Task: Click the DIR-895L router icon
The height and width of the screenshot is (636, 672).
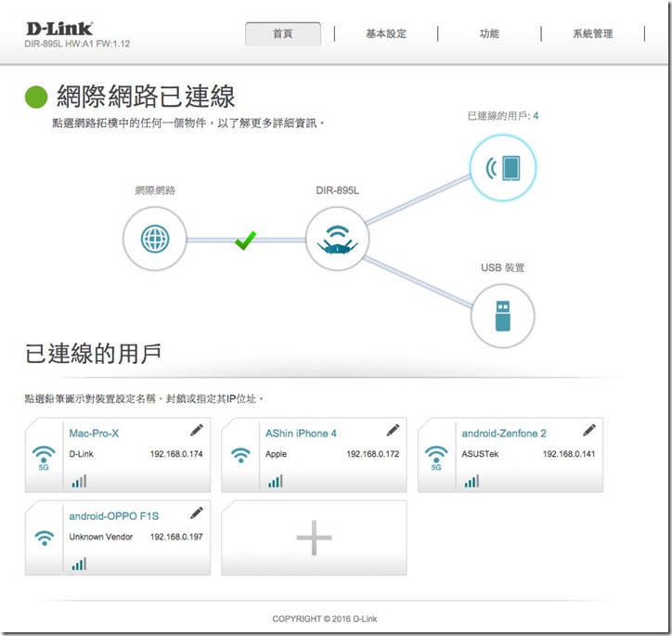Action: pos(337,239)
